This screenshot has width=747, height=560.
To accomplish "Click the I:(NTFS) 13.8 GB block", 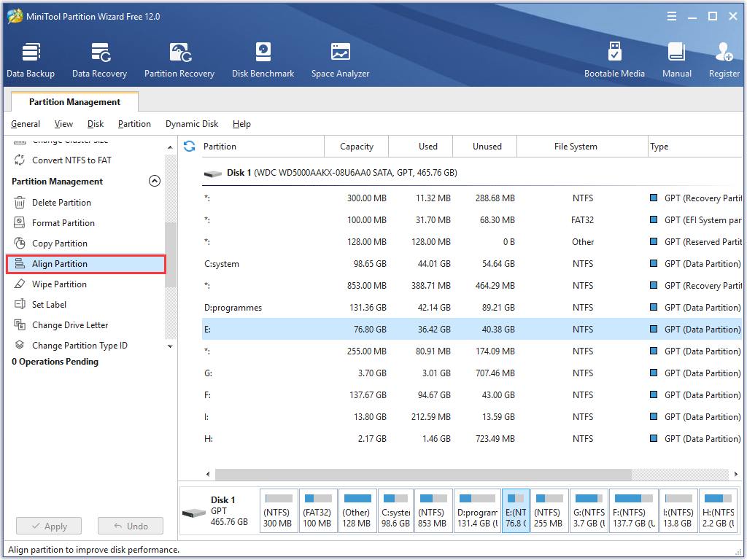I will [x=679, y=511].
